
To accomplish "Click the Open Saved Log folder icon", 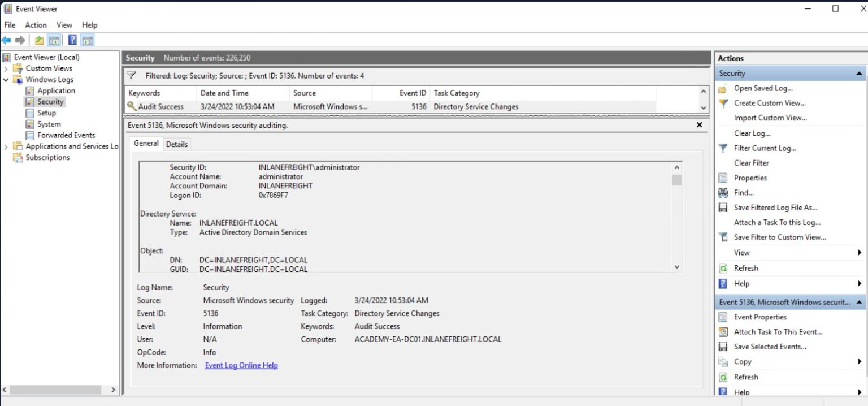I will coord(723,89).
